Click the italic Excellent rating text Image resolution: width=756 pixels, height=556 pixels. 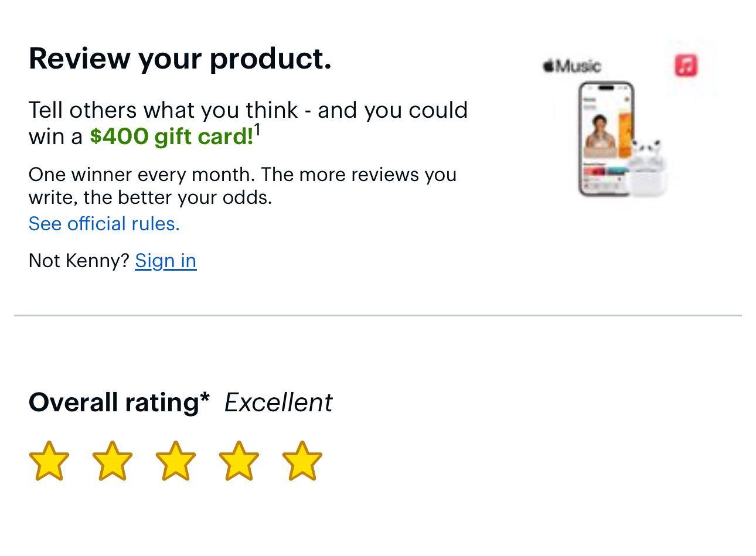(x=278, y=402)
